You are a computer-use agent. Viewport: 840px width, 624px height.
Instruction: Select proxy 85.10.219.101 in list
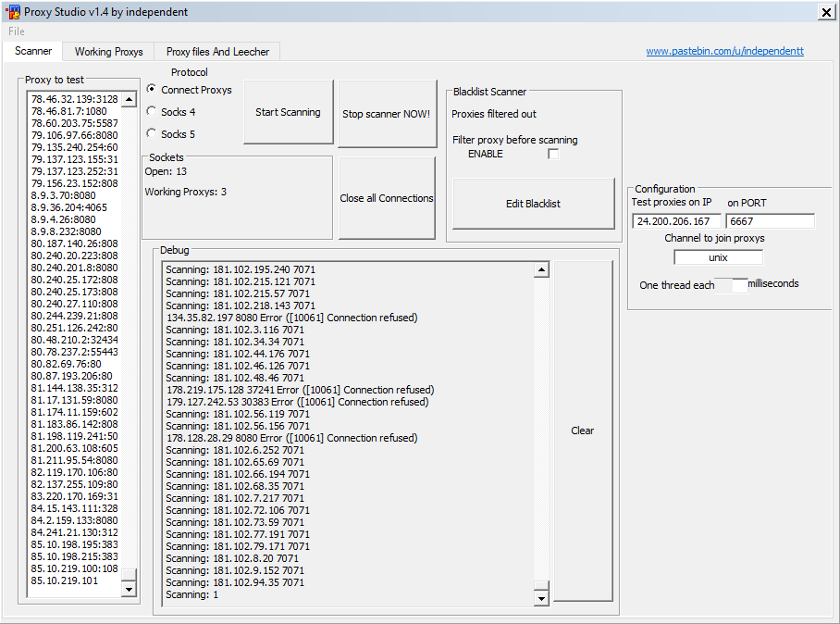tap(64, 580)
